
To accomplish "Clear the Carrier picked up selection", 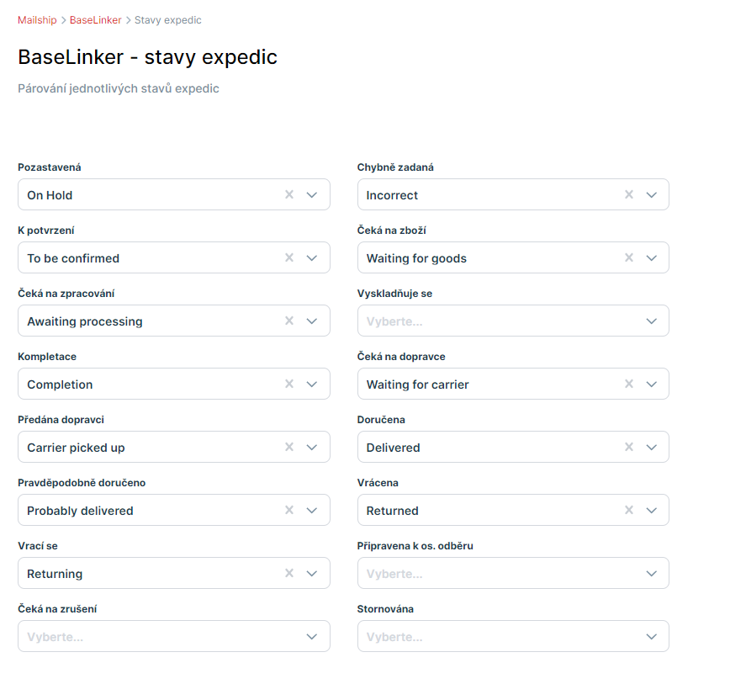I will [289, 447].
